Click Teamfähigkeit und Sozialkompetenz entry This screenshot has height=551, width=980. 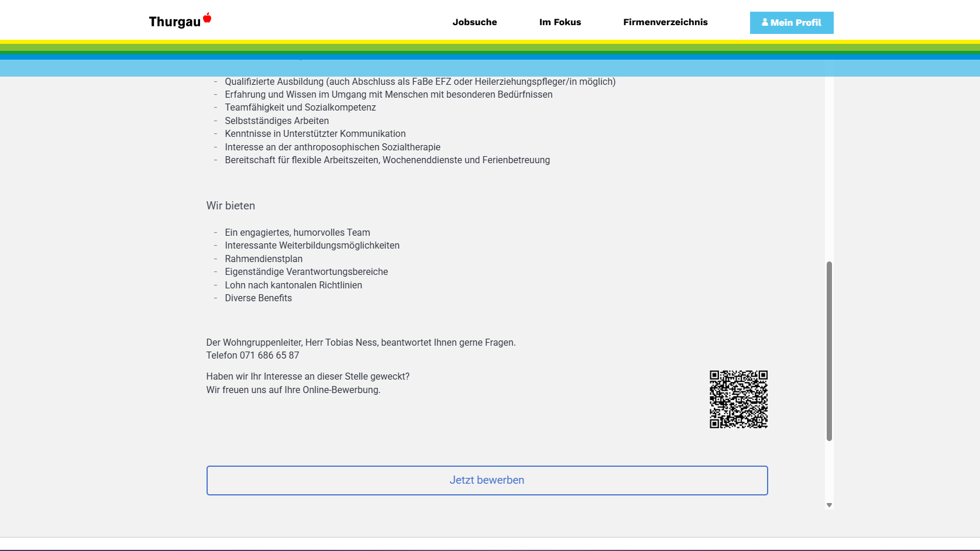tap(300, 107)
